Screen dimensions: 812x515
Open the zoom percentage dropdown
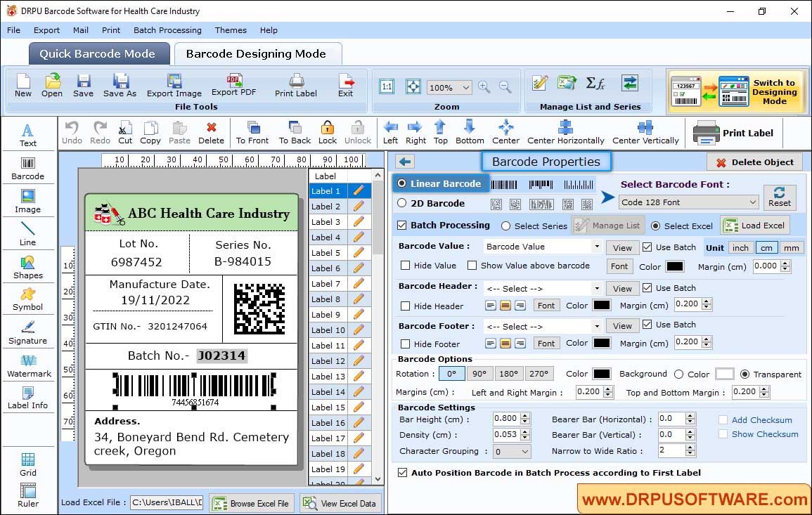(x=449, y=87)
